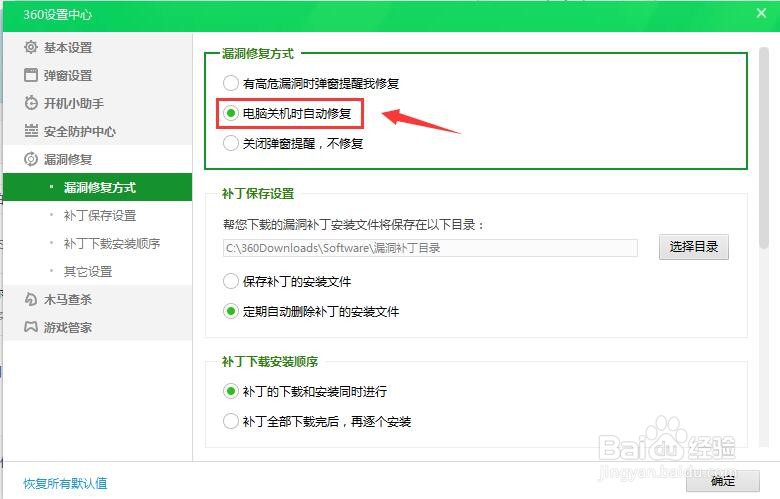
Task: Open 安全防护中心 settings section
Action: pyautogui.click(x=98, y=131)
